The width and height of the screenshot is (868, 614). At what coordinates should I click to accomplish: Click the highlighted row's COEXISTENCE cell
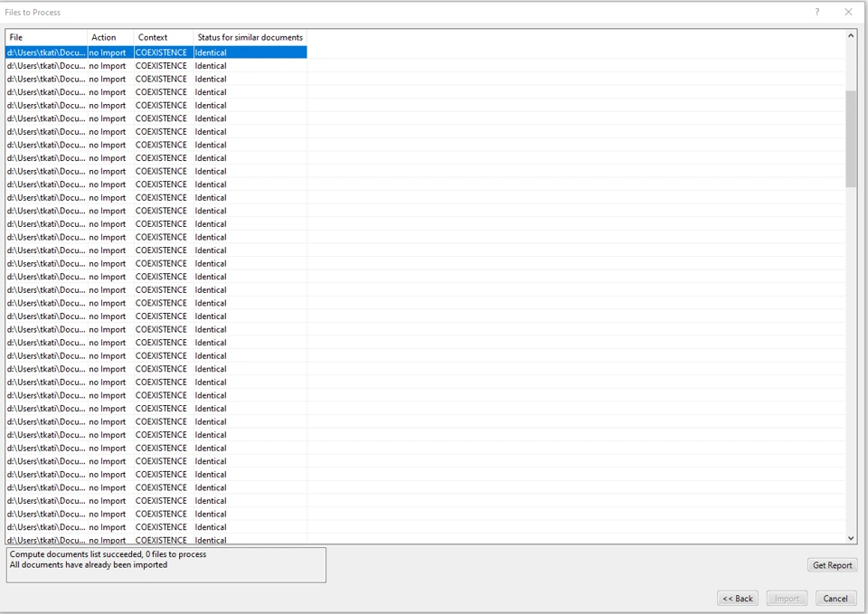coord(164,52)
